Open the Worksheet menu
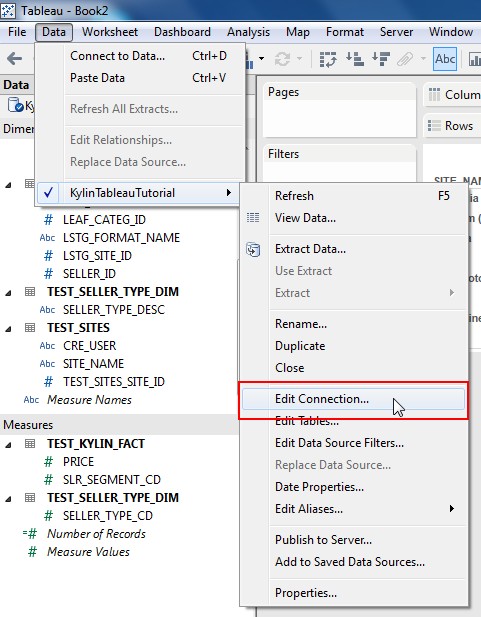 coord(110,32)
